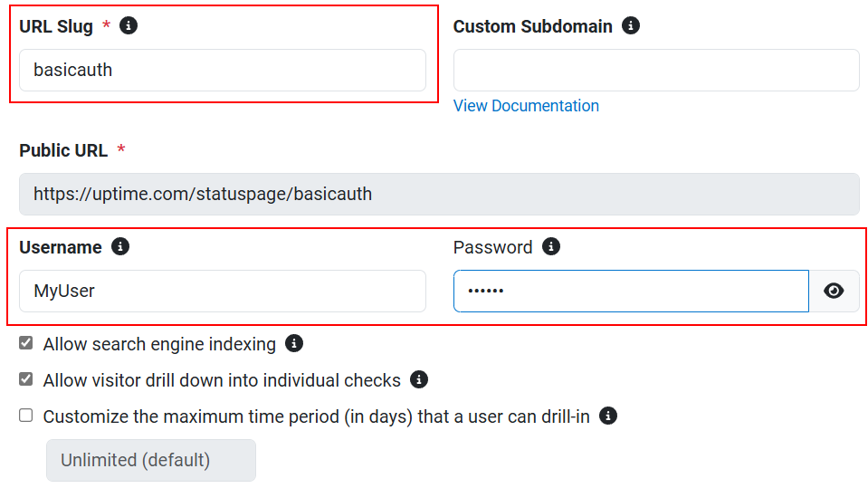Screen dimensions: 868x488
Task: Click the Username field containing MyUser
Action: [x=223, y=291]
